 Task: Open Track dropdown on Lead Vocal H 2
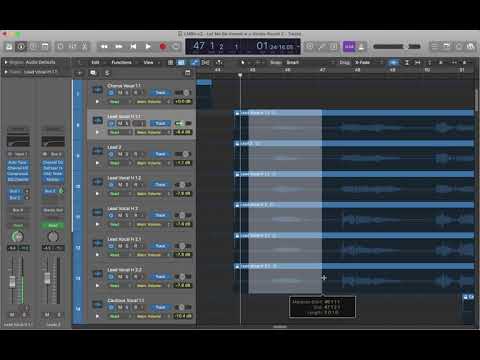click(x=160, y=215)
